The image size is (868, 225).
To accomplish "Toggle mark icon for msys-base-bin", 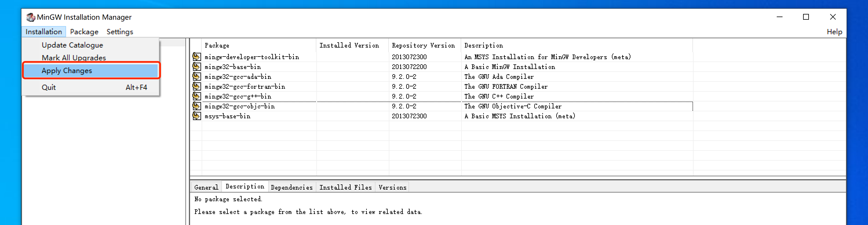I will [x=196, y=116].
